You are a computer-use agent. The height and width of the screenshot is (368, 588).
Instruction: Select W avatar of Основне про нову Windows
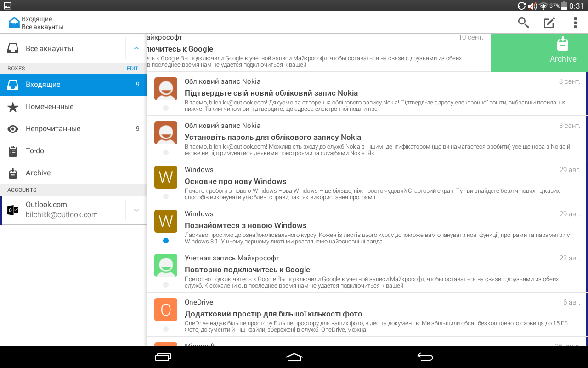166,177
